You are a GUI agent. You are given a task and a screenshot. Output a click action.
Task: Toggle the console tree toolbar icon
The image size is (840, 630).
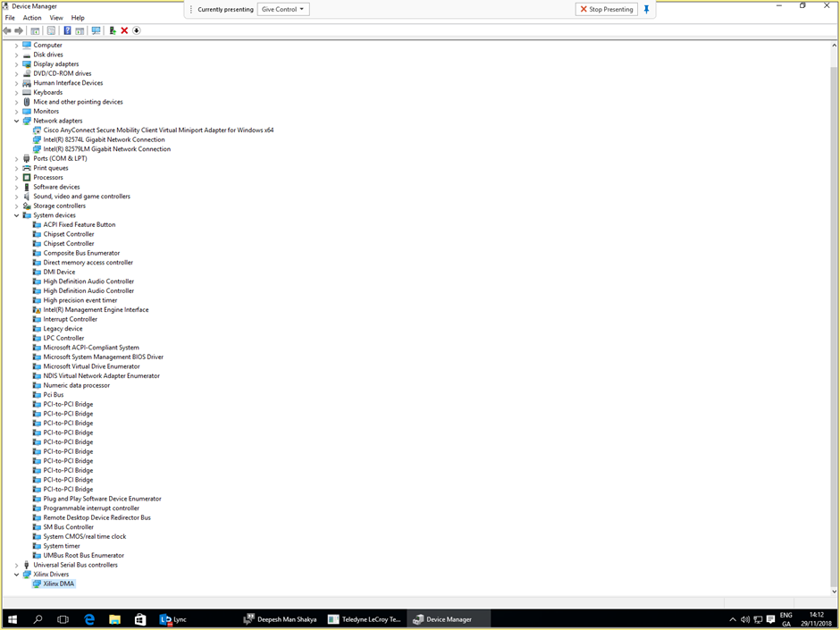35,30
